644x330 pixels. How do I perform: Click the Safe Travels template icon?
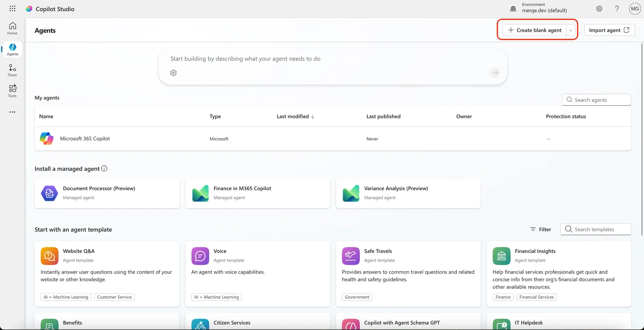coord(351,256)
